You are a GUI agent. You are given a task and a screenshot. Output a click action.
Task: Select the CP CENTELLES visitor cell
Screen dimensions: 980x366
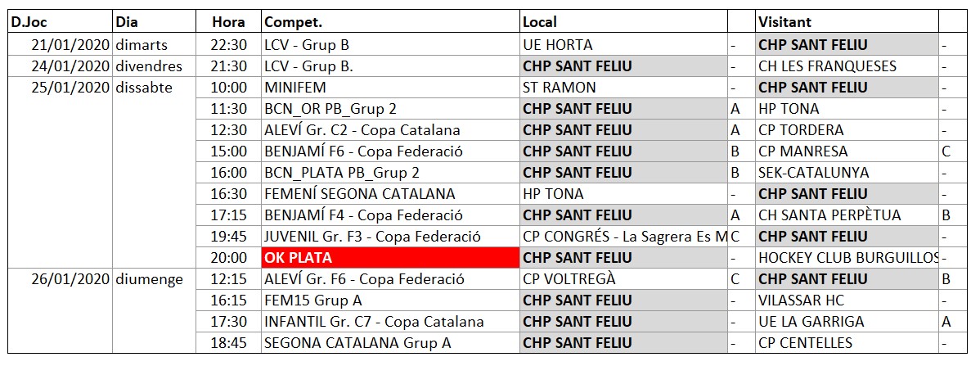(x=847, y=343)
